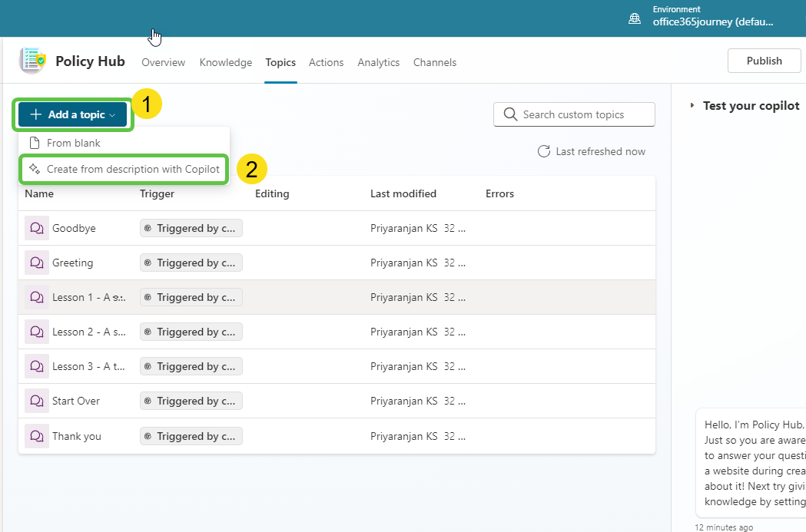The width and height of the screenshot is (806, 532).
Task: Click the chat bubble icon beside Goodbye topic
Action: (36, 227)
